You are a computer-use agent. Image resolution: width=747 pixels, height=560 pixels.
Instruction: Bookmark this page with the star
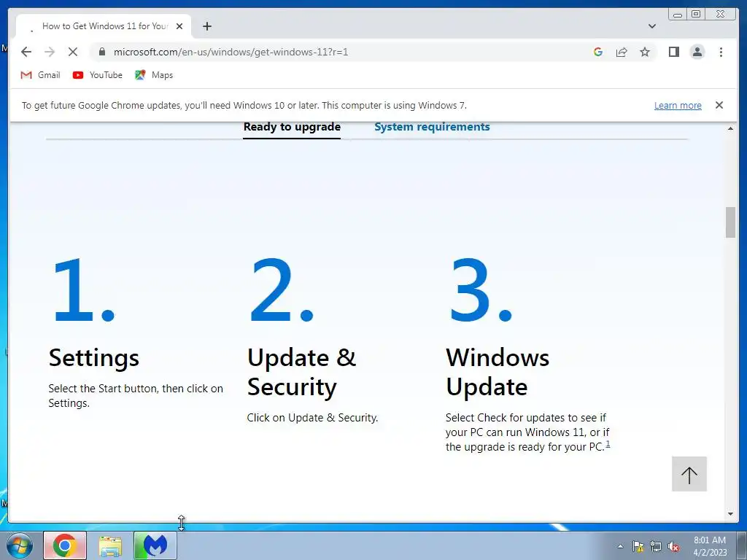coord(645,52)
